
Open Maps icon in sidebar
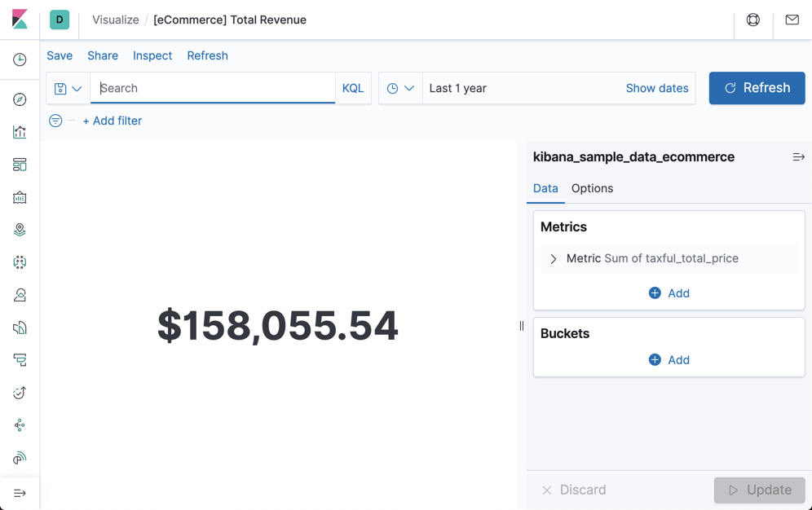(20, 230)
